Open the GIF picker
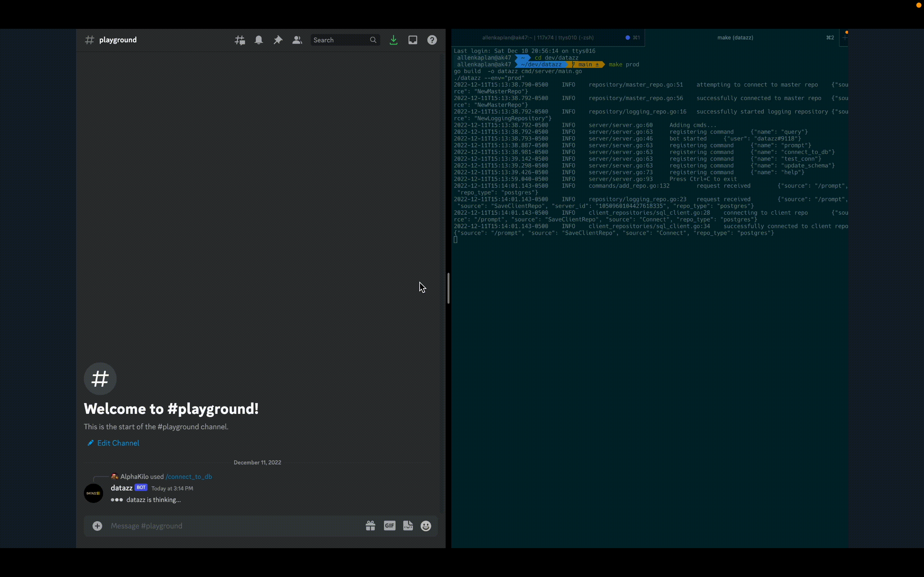The image size is (924, 577). (x=389, y=526)
